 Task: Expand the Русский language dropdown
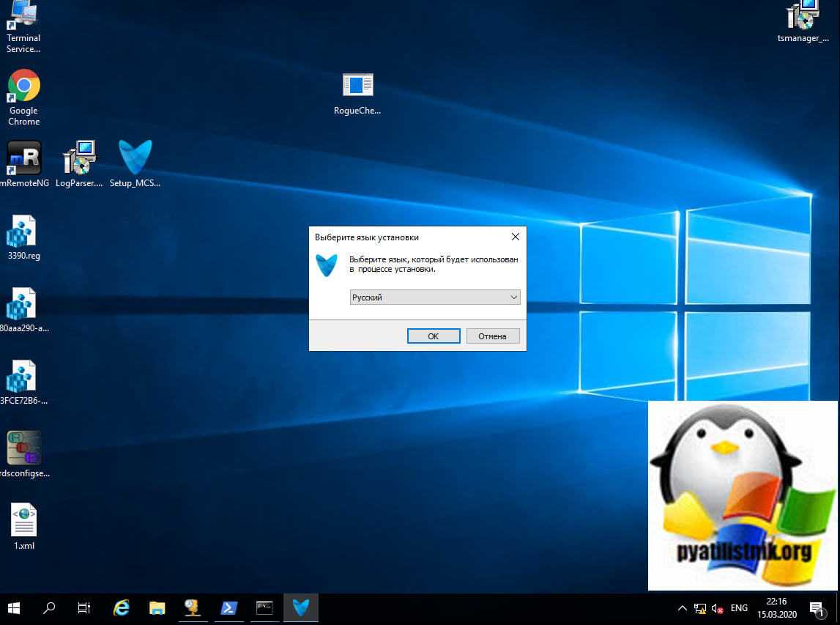pos(513,297)
